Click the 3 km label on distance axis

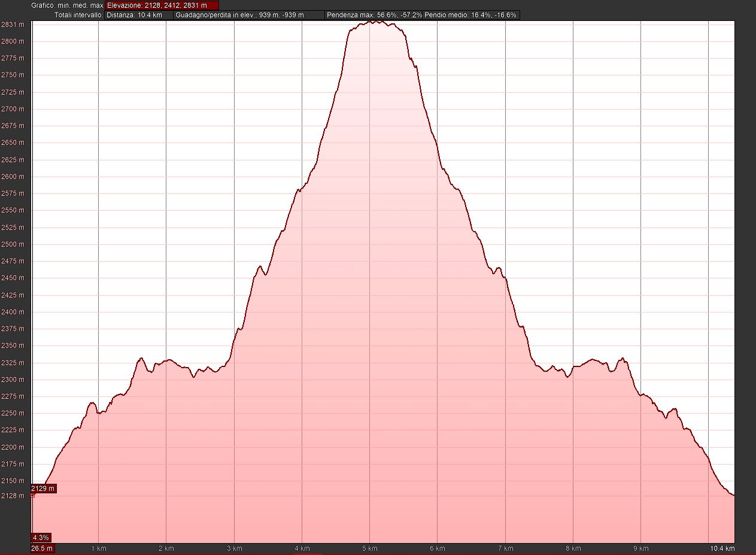coord(234,548)
